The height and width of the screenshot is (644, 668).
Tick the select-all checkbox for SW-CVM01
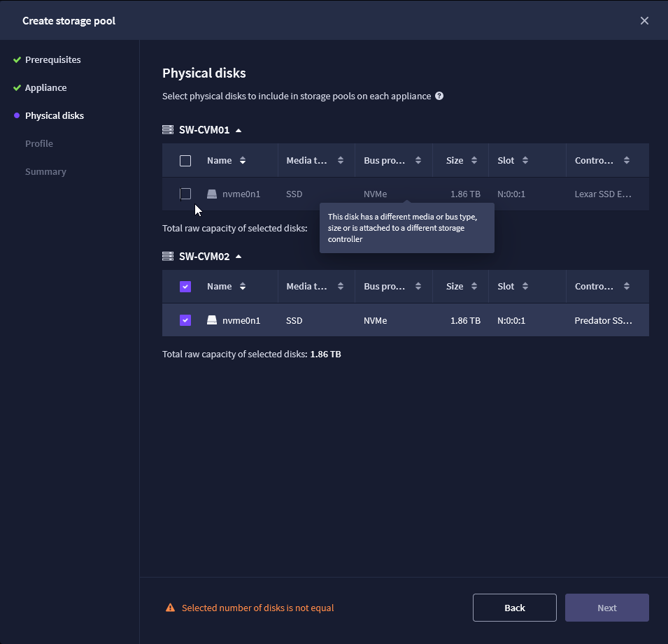pyautogui.click(x=185, y=161)
